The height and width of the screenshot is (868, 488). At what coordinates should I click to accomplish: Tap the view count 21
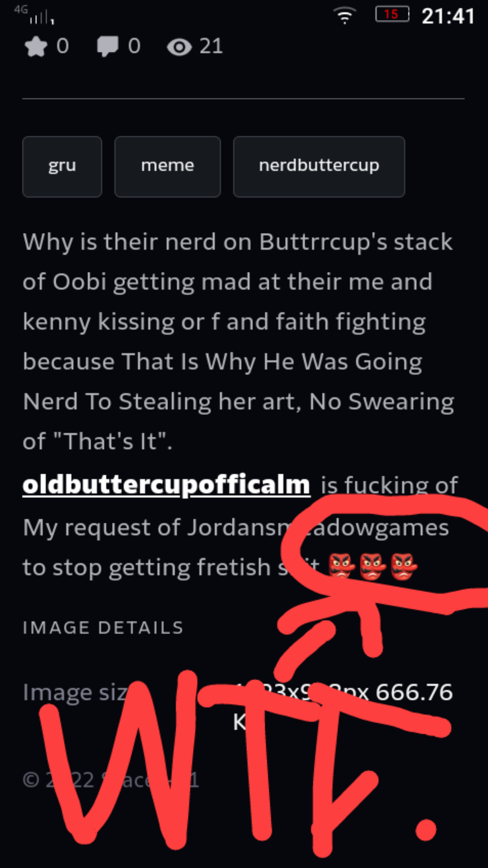click(211, 47)
